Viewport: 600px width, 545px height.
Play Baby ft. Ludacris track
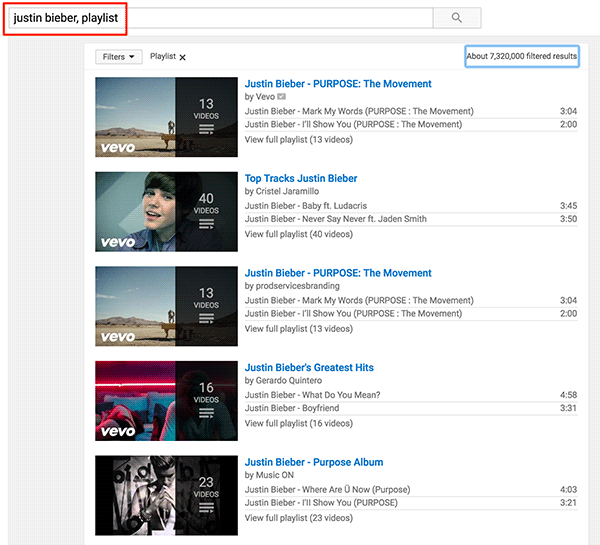pos(306,206)
